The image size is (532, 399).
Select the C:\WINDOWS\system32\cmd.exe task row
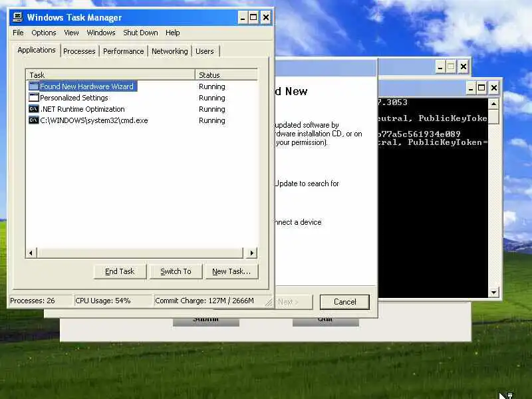pyautogui.click(x=142, y=120)
